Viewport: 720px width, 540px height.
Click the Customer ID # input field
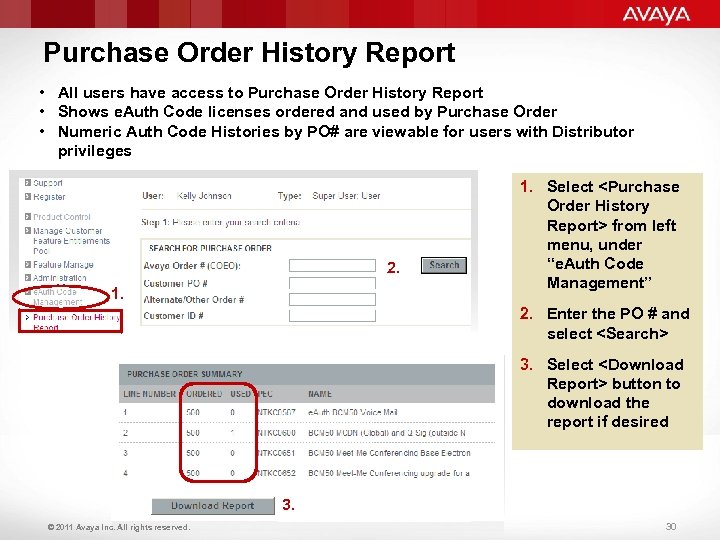pos(332,315)
